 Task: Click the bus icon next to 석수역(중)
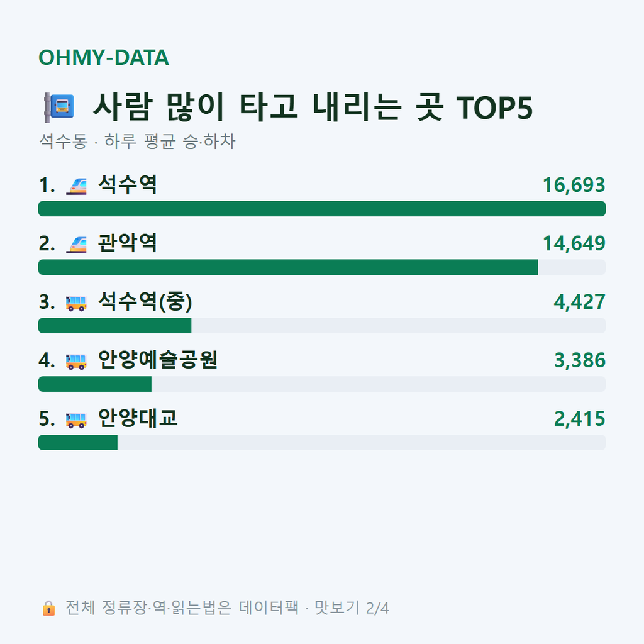[76, 303]
